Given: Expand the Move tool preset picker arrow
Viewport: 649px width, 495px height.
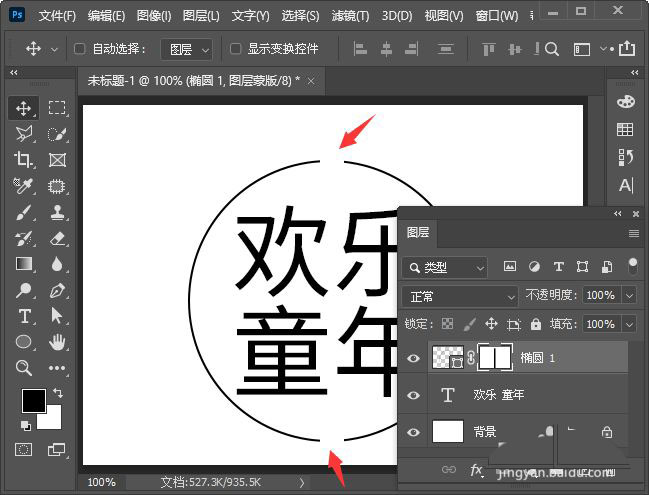Looking at the screenshot, I should 54,49.
